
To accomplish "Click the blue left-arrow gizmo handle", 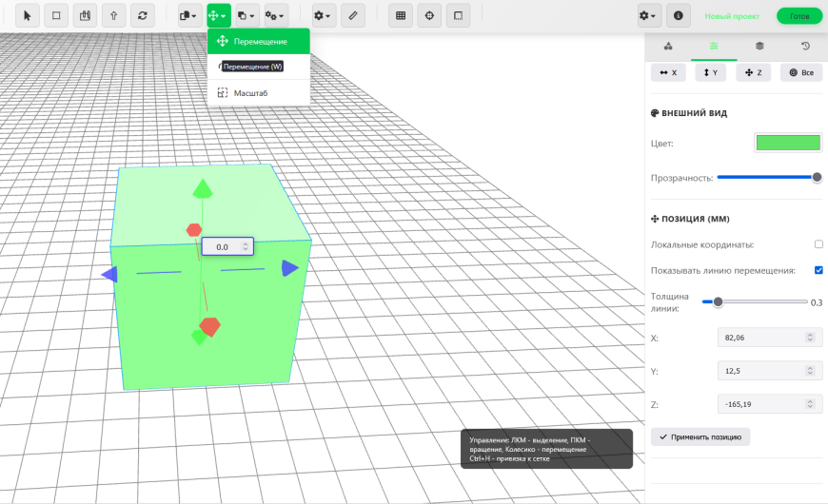I will 109,275.
